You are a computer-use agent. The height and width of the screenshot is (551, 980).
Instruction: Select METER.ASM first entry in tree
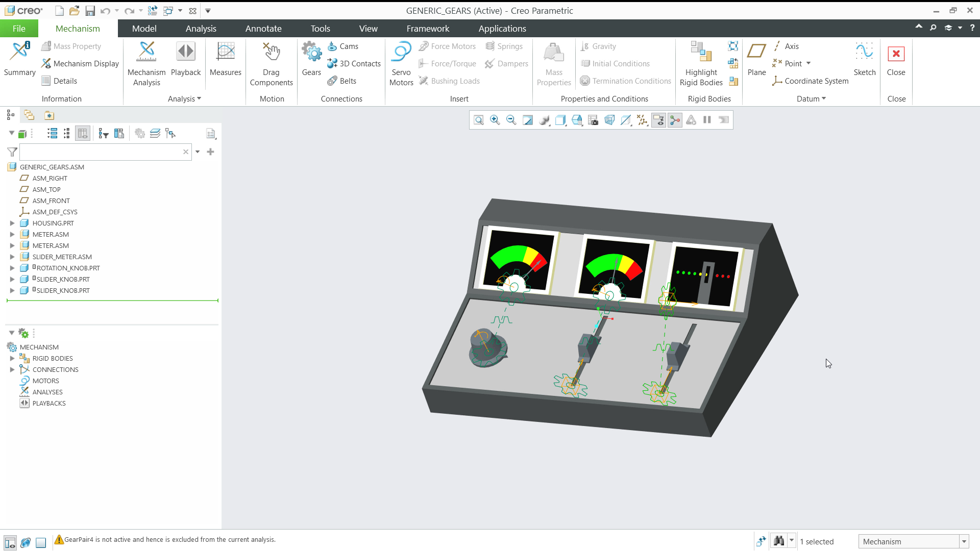pyautogui.click(x=51, y=235)
